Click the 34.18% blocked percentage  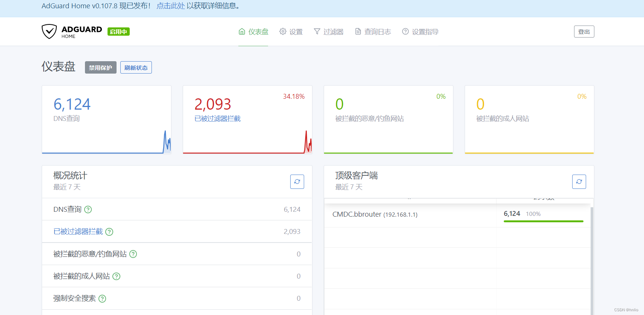294,96
